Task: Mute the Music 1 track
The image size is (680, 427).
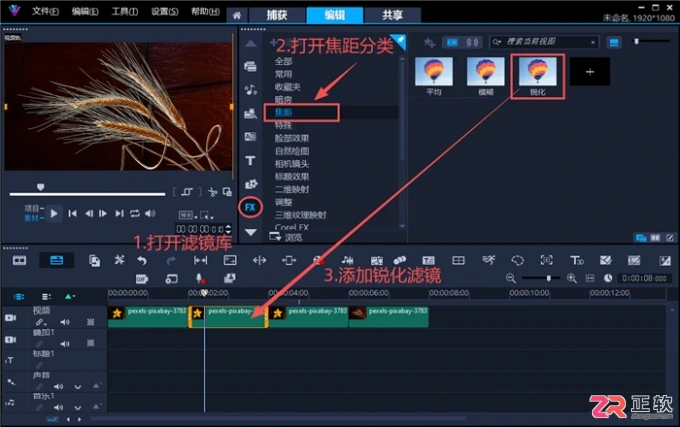Action: (x=59, y=407)
